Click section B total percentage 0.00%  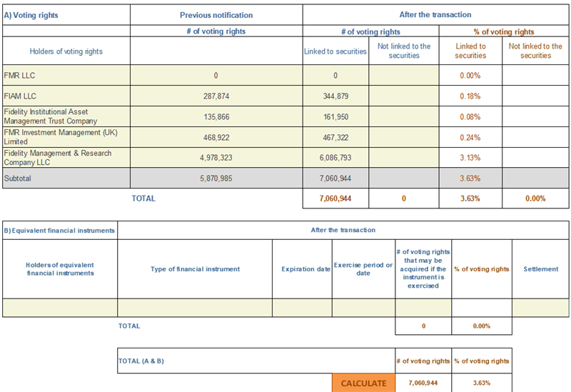481,326
